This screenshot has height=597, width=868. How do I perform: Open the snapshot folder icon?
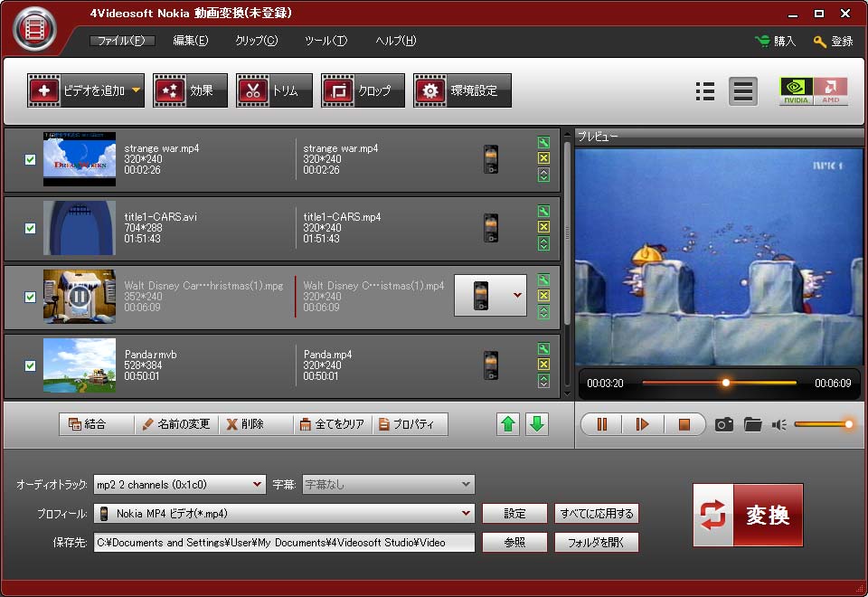click(x=752, y=424)
